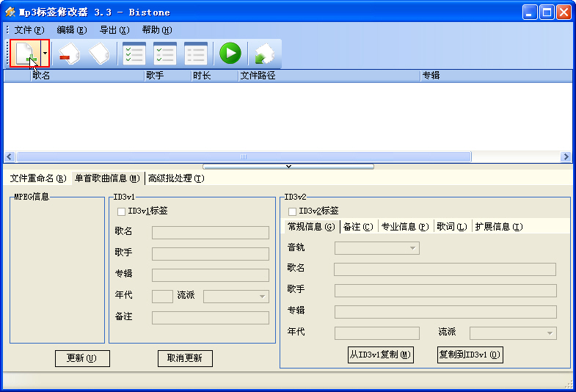The width and height of the screenshot is (576, 392).
Task: Click the 从ID3v1复制 button
Action: (x=380, y=355)
